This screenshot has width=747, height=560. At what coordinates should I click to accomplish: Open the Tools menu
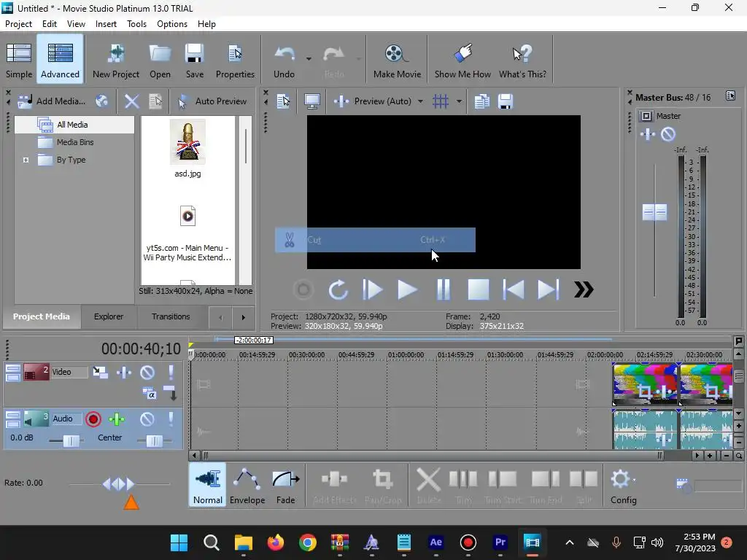tap(136, 24)
